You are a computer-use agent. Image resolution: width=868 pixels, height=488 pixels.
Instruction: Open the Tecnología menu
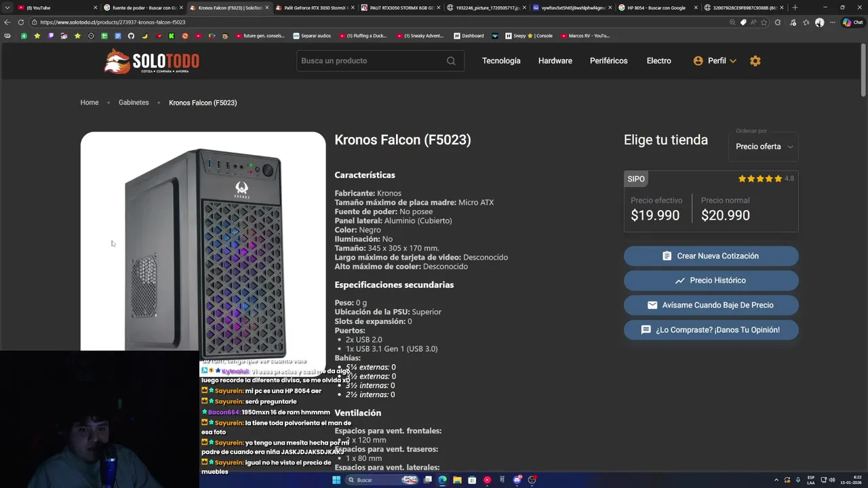pyautogui.click(x=501, y=61)
